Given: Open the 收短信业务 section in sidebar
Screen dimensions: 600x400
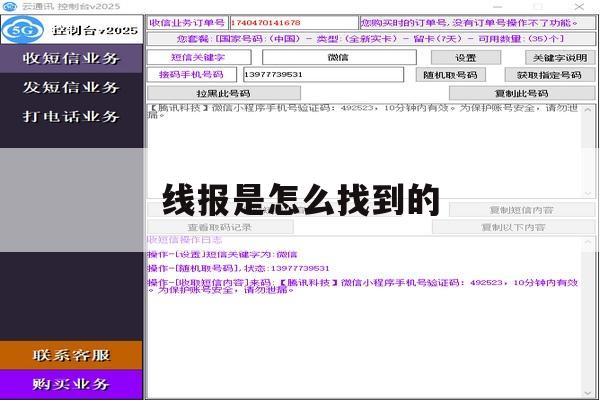Looking at the screenshot, I should point(72,59).
